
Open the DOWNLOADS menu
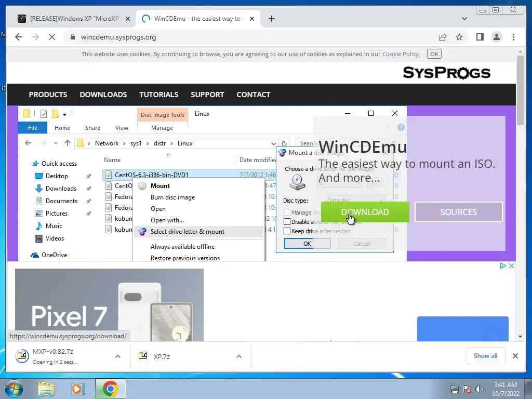coord(103,95)
